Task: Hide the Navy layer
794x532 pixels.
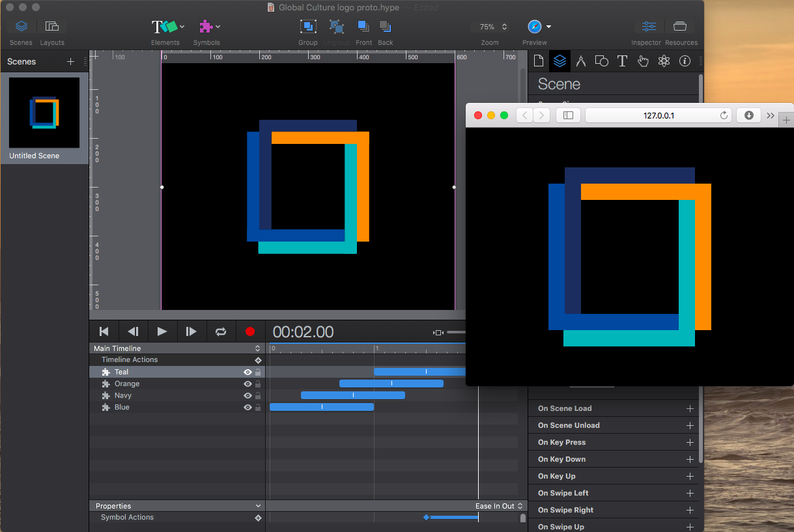Action: click(x=248, y=396)
